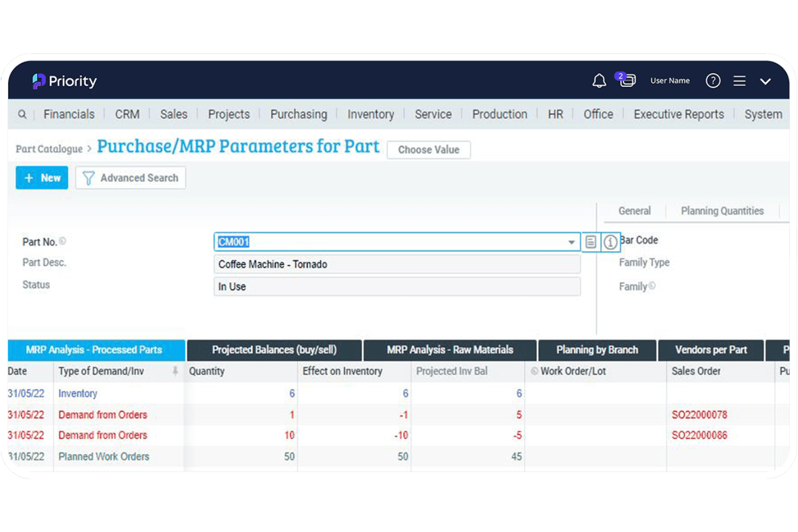Switch to the Planning Quantities tab
This screenshot has height=532, width=798.
(722, 211)
